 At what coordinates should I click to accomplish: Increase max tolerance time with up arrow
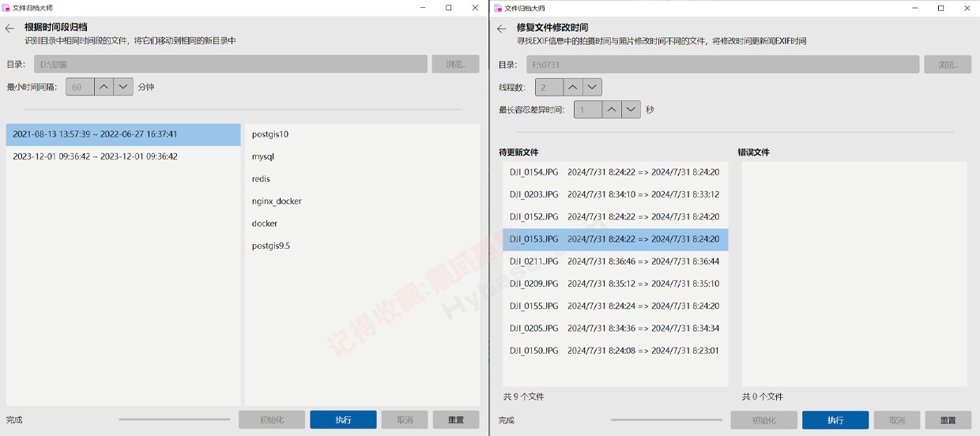[x=612, y=110]
